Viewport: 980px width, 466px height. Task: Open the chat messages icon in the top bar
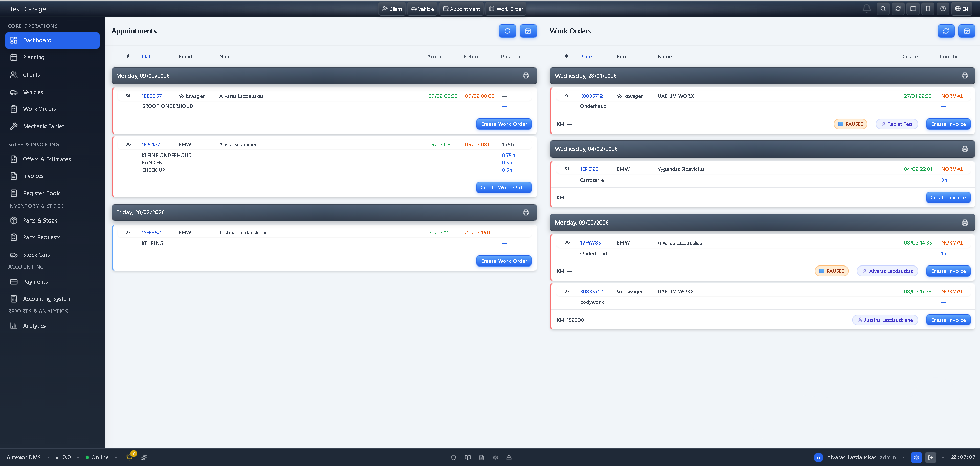(913, 9)
